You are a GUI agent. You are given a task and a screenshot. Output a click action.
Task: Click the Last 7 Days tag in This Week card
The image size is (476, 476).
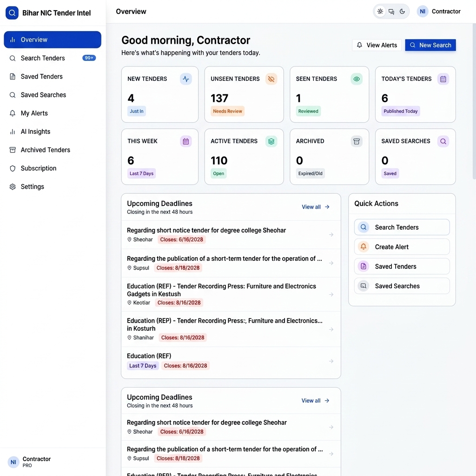tap(141, 174)
